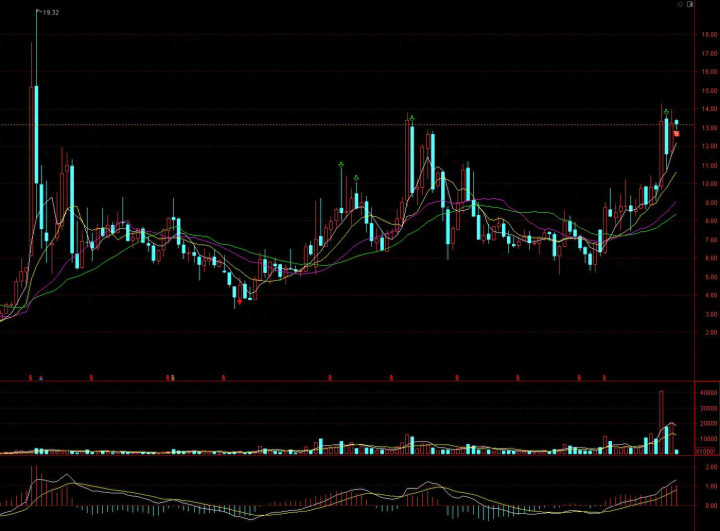Click the 14.00 price axis label
Image resolution: width=720 pixels, height=531 pixels.
pos(709,109)
